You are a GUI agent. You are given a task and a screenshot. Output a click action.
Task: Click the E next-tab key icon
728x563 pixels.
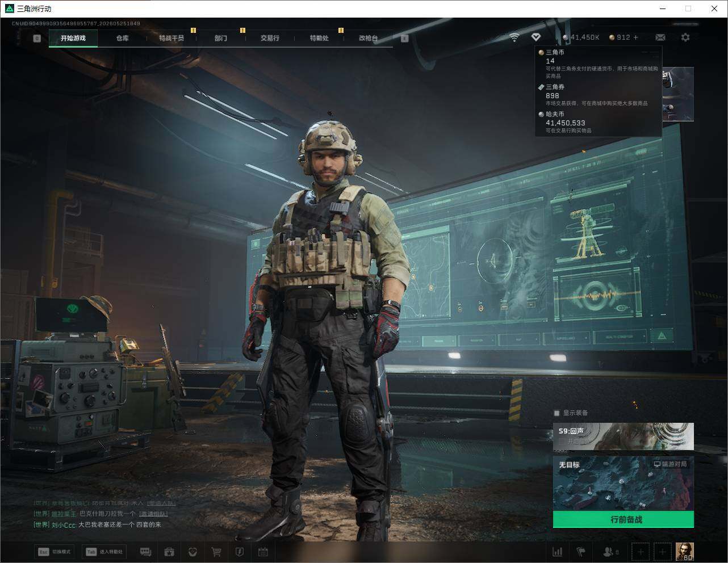404,39
